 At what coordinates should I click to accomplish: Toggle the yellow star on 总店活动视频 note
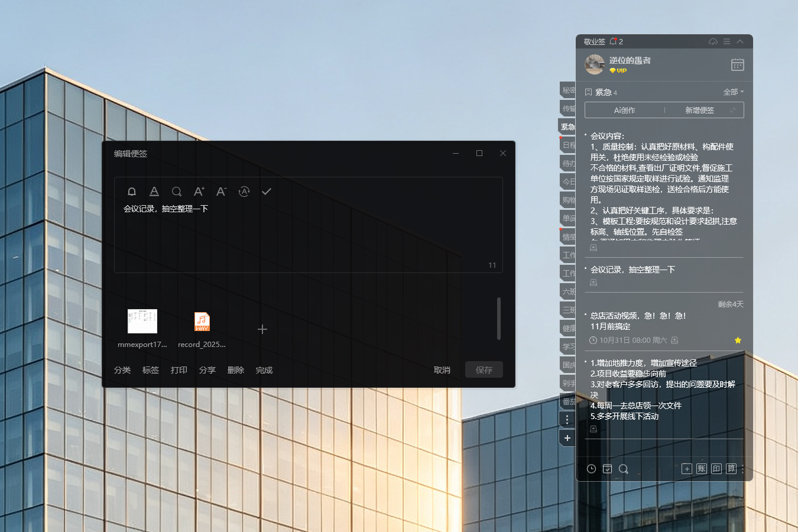point(738,340)
